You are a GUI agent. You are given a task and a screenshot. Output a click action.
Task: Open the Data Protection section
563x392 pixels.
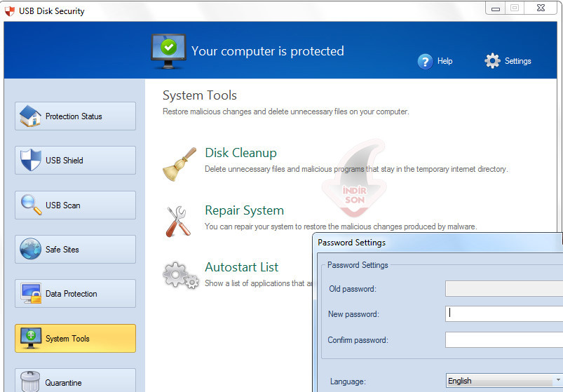tap(76, 293)
